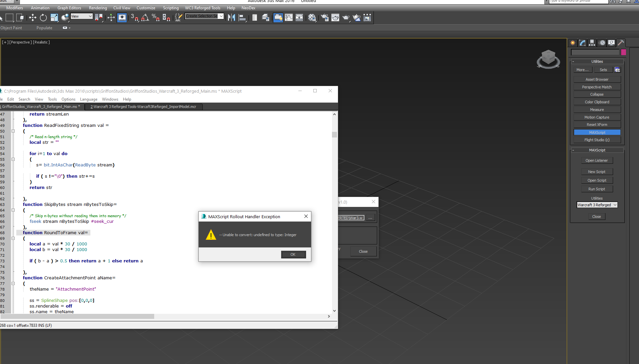The image size is (639, 364).
Task: Switch to the Modify command panel
Action: 582,43
